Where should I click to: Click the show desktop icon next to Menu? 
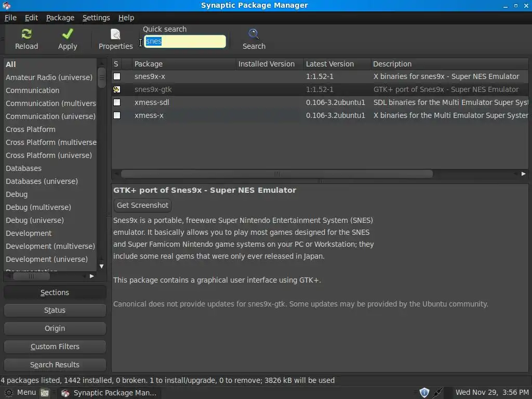point(45,393)
